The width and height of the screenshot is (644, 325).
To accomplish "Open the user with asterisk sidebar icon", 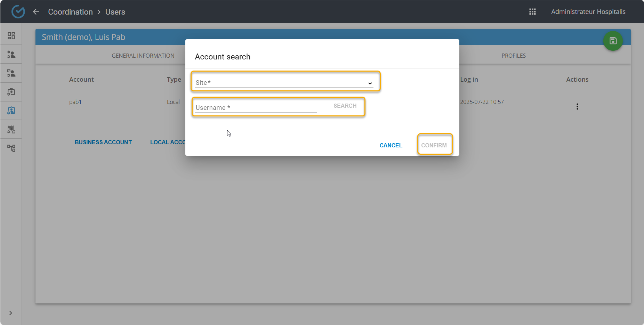I will point(11,55).
